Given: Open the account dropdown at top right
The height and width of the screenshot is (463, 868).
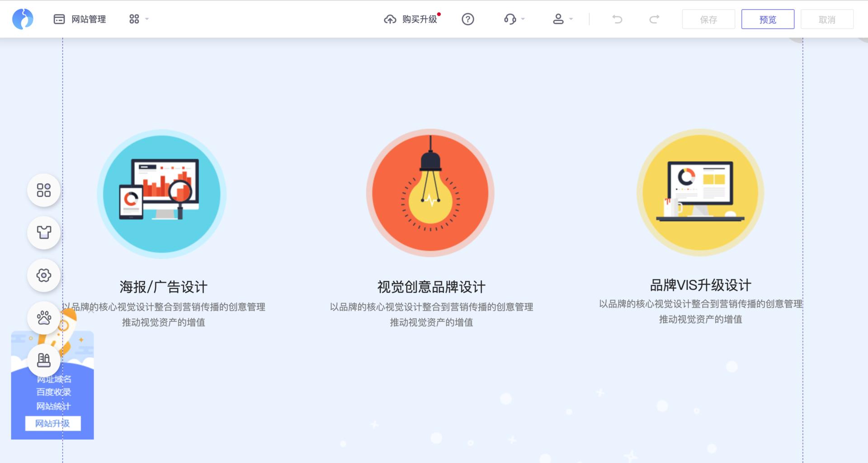Looking at the screenshot, I should click(562, 19).
